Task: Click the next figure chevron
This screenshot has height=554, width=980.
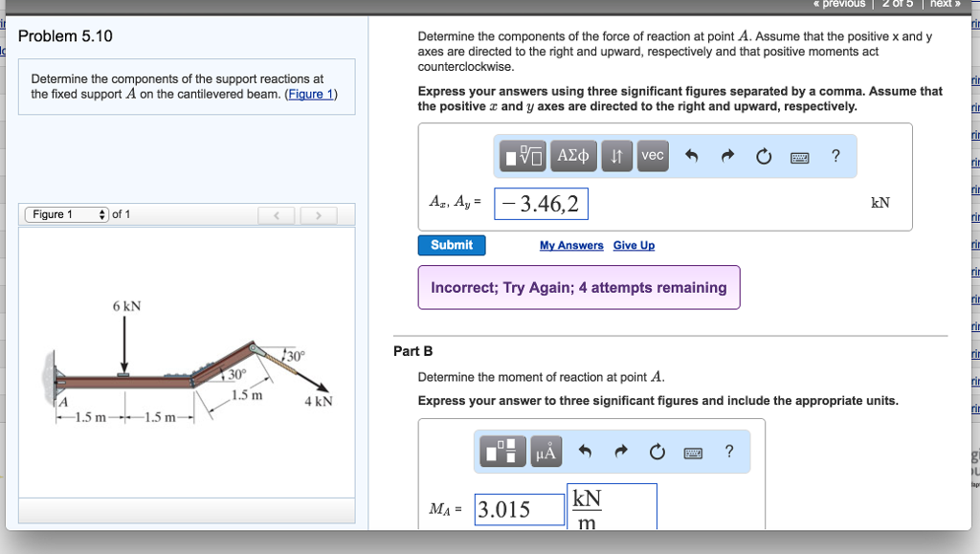Action: click(x=318, y=214)
